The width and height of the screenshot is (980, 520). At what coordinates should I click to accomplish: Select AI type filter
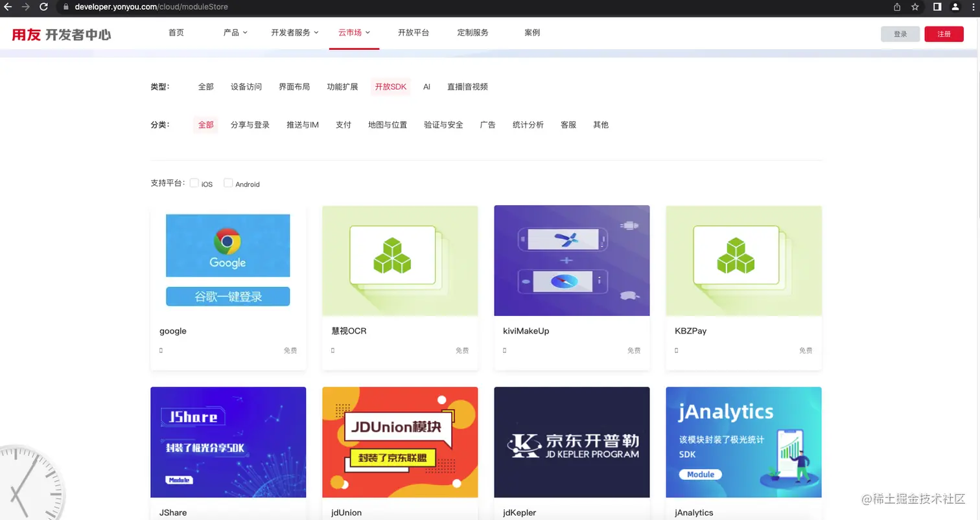(426, 87)
